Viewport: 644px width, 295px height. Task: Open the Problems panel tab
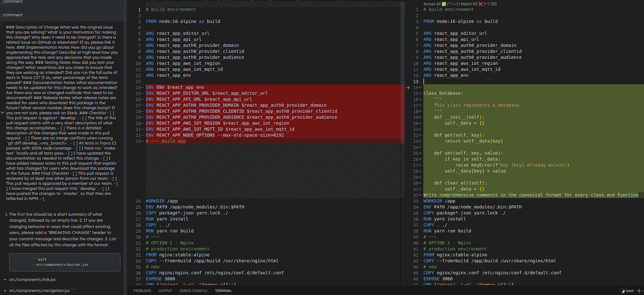tap(142, 291)
